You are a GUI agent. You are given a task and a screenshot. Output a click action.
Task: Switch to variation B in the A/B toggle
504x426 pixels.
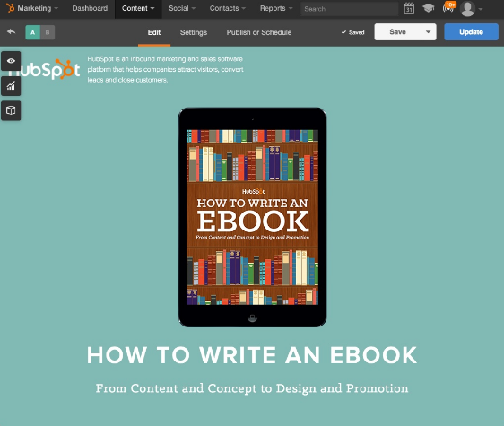point(48,32)
